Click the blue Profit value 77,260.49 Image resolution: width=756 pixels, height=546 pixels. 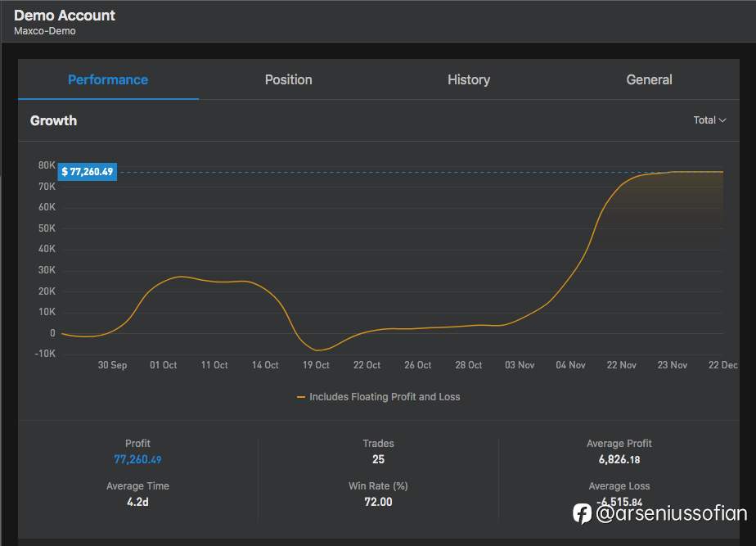pyautogui.click(x=137, y=459)
